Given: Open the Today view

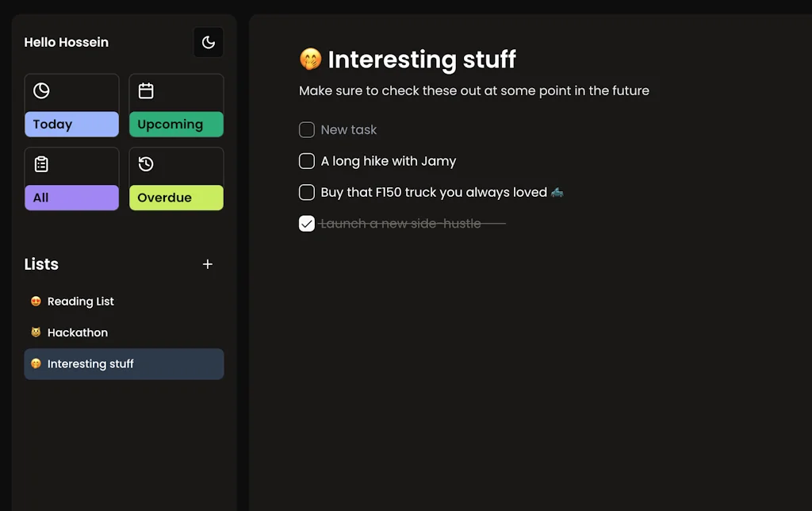Looking at the screenshot, I should pyautogui.click(x=71, y=124).
